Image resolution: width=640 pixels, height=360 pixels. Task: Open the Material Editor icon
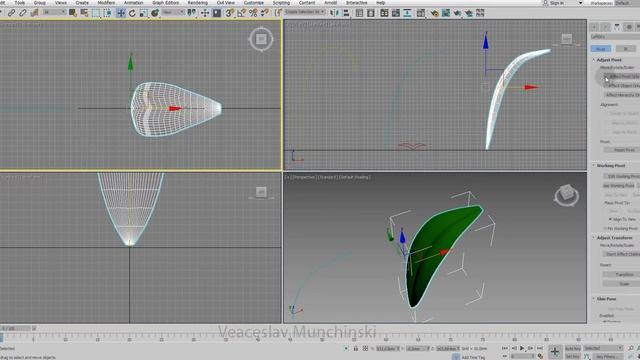click(420, 13)
